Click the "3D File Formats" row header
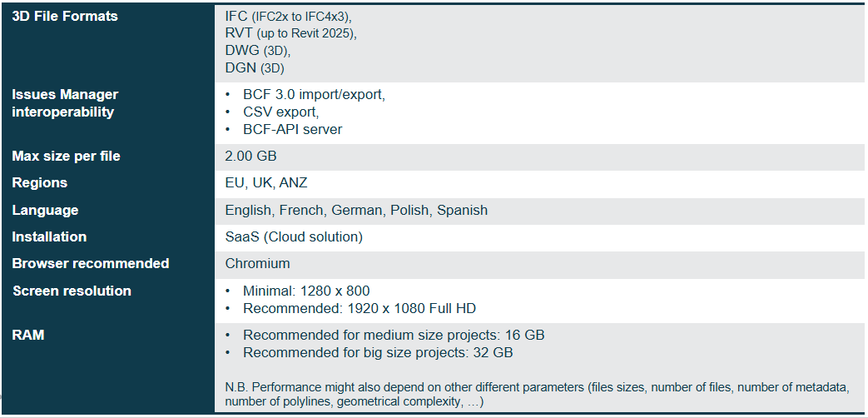This screenshot has height=418, width=868. pyautogui.click(x=65, y=16)
